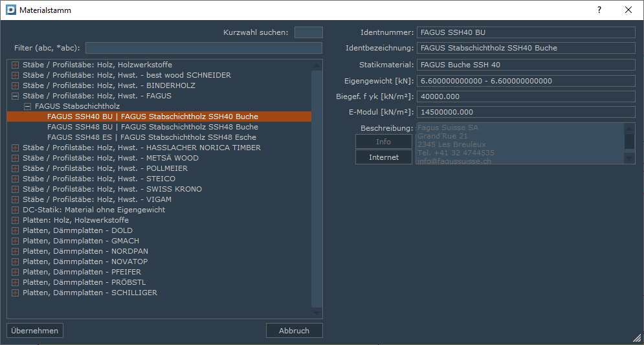Click the Übernehmen button
Image resolution: width=644 pixels, height=345 pixels.
point(35,331)
